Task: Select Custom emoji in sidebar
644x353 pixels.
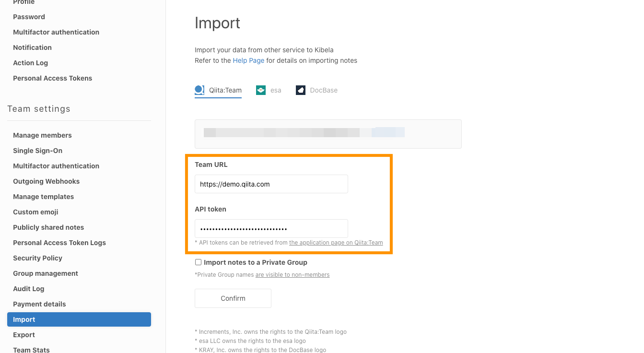Action: click(35, 212)
